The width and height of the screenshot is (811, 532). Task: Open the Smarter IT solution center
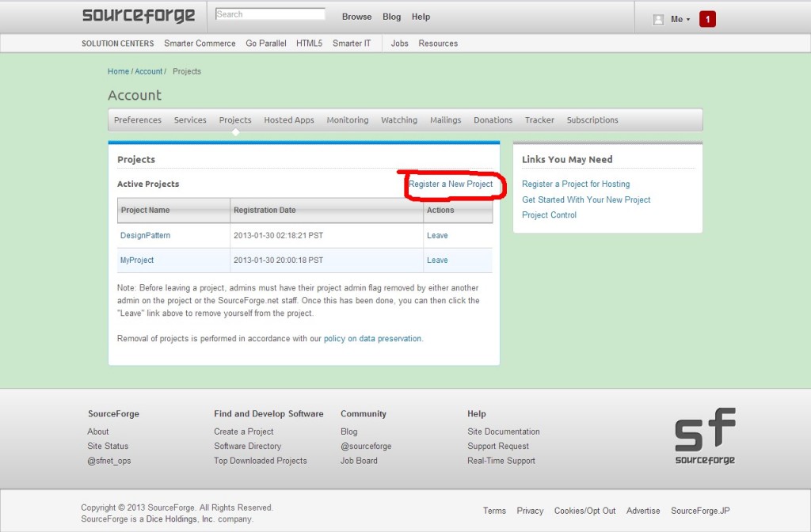click(352, 44)
